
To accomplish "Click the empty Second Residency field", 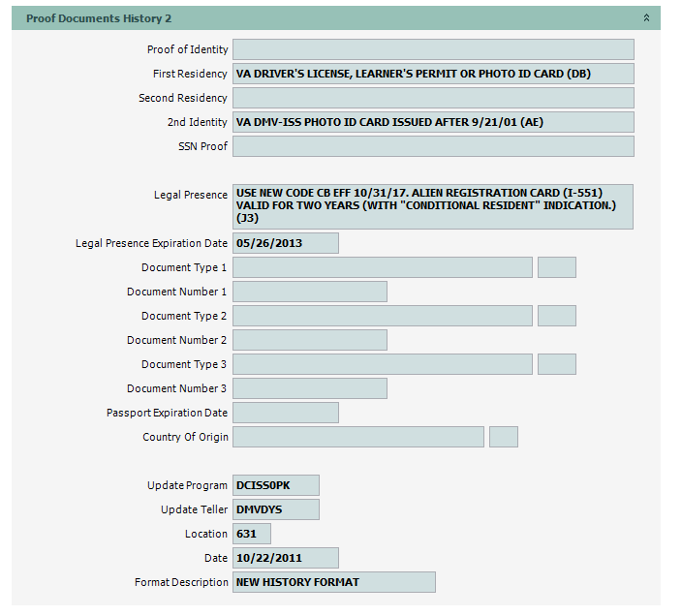I will tap(433, 98).
